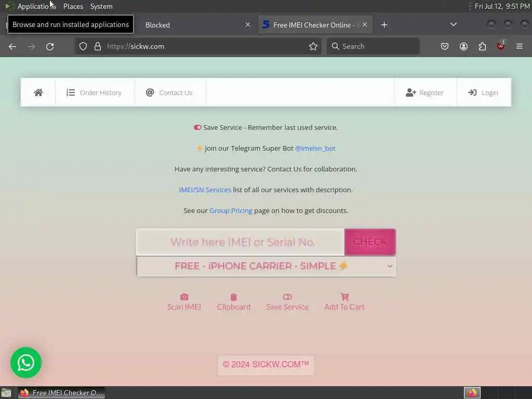The width and height of the screenshot is (532, 399).
Task: Open the @imeisn_bot Telegram link
Action: (x=315, y=148)
